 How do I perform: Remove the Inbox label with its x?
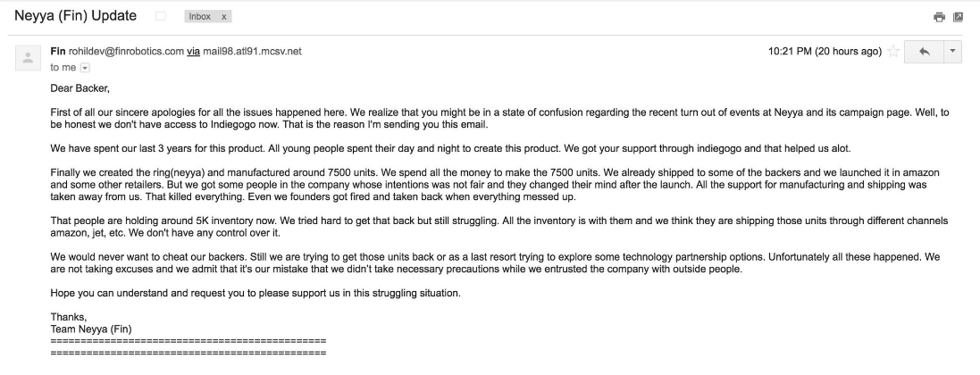pyautogui.click(x=223, y=17)
